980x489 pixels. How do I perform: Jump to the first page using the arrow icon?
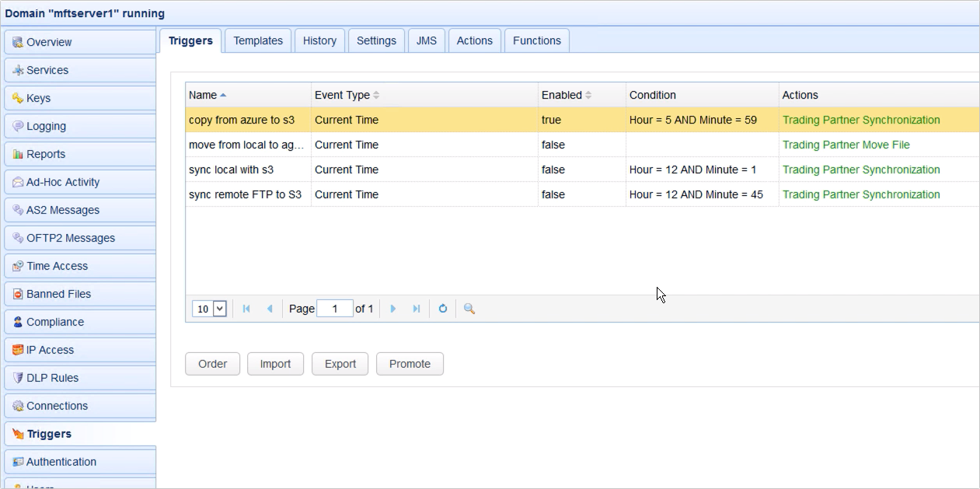pyautogui.click(x=246, y=309)
